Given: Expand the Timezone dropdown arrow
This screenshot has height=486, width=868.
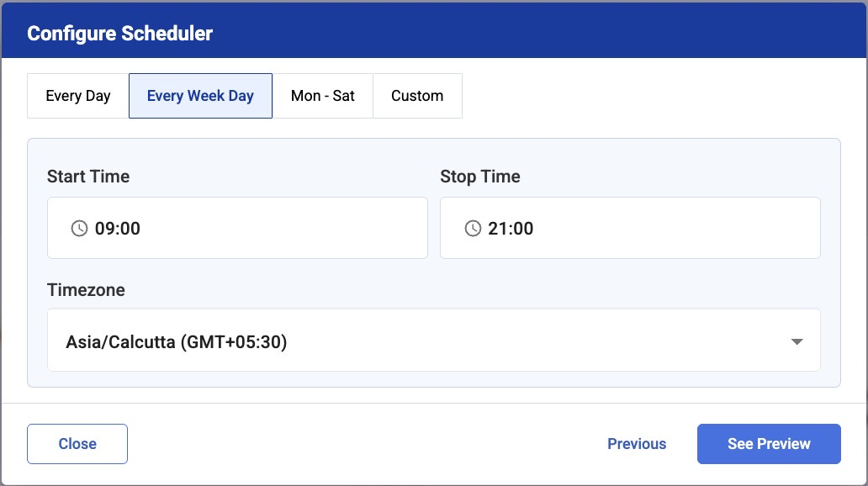Looking at the screenshot, I should click(x=797, y=342).
